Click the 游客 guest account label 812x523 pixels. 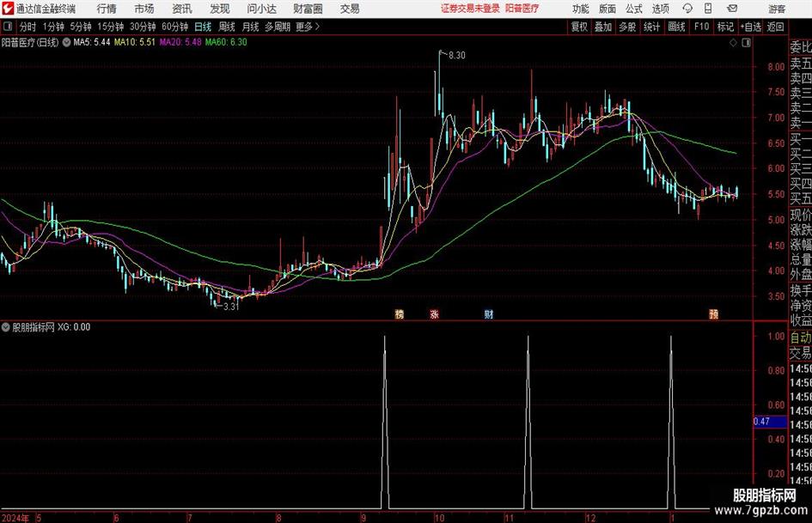tap(777, 9)
